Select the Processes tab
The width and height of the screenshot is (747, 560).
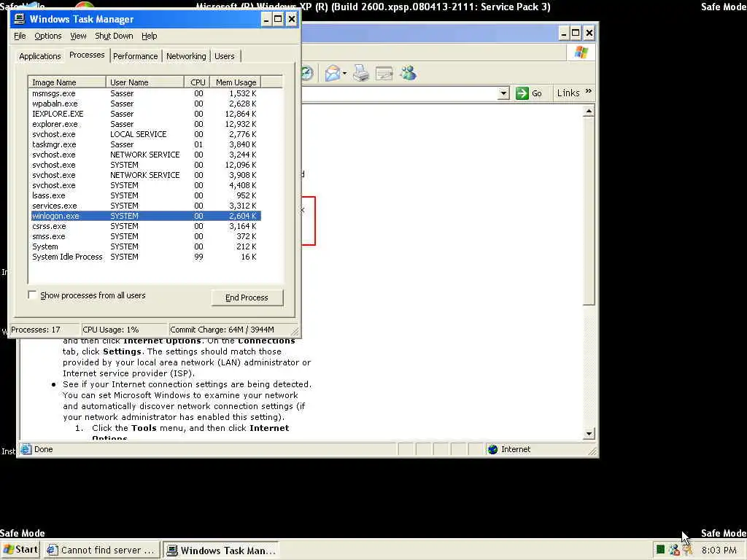click(87, 55)
